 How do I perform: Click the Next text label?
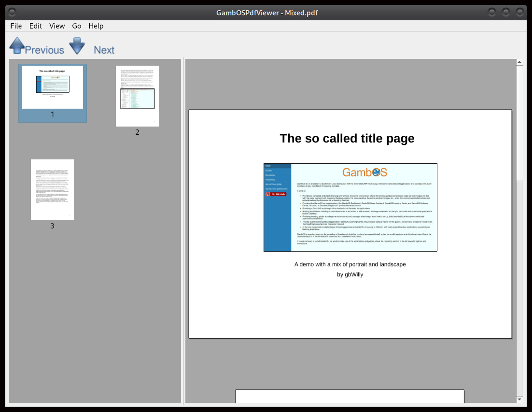pos(104,50)
